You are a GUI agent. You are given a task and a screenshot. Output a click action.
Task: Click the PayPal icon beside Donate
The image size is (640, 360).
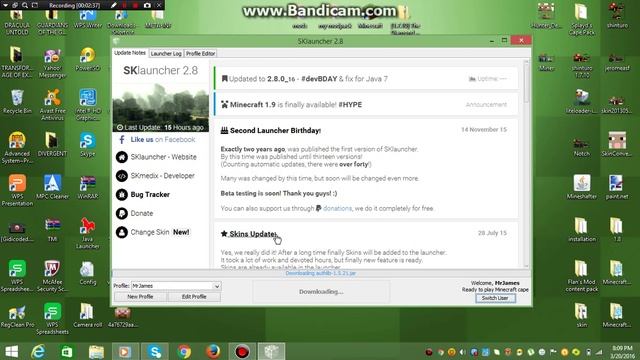point(122,213)
